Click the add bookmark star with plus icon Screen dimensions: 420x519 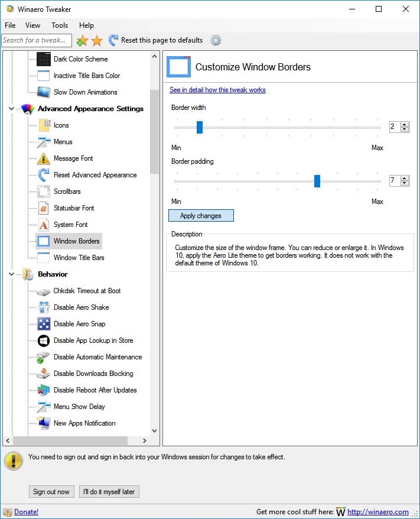point(82,40)
